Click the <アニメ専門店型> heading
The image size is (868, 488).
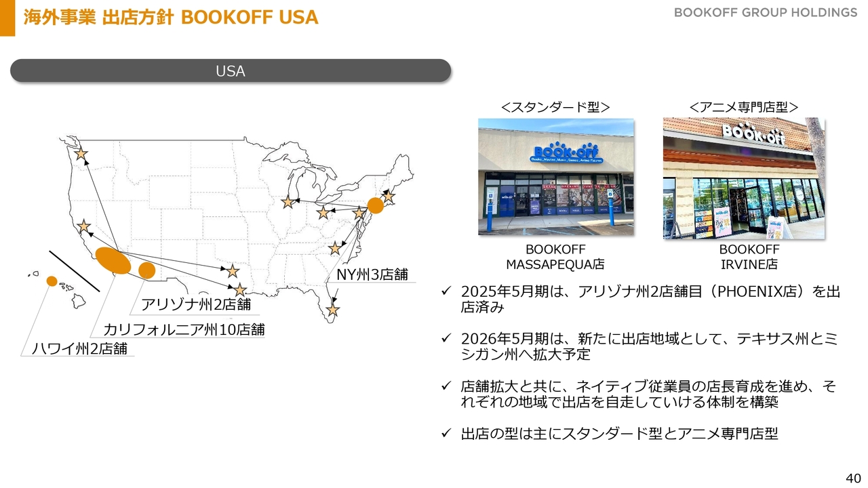coord(744,107)
